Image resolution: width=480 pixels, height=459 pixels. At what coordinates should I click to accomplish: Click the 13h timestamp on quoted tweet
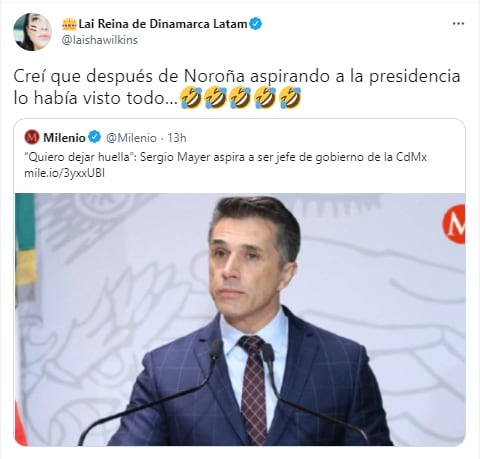pyautogui.click(x=177, y=138)
